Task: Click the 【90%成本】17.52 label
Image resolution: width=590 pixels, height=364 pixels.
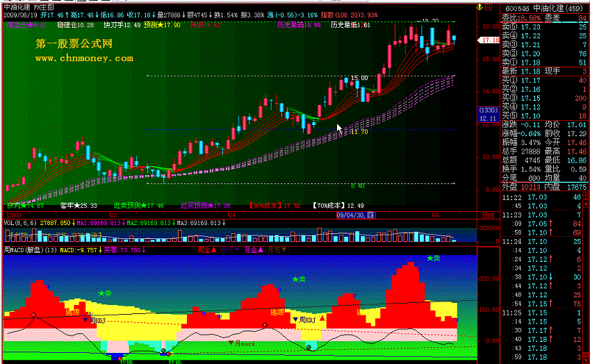Action: click(274, 206)
